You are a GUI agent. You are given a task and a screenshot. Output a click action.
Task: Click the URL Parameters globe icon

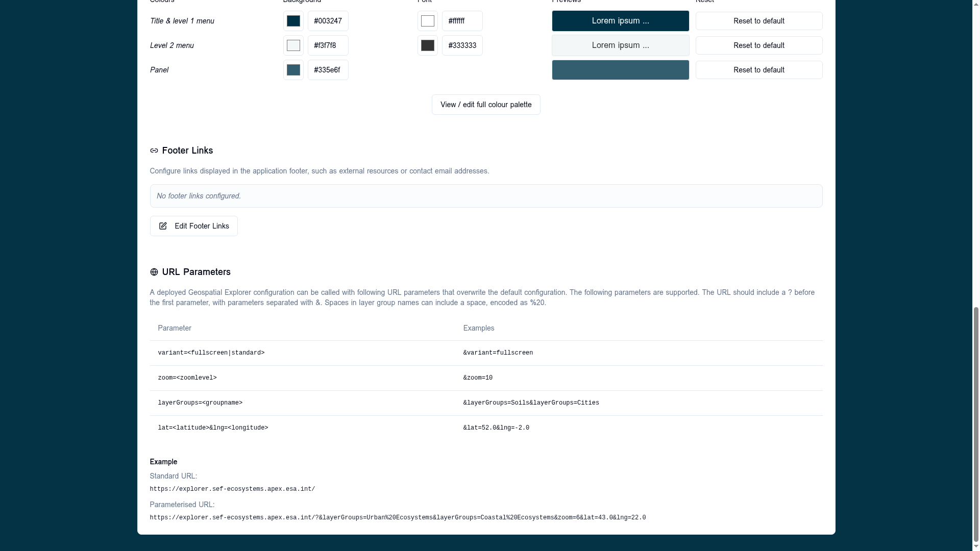tap(154, 272)
